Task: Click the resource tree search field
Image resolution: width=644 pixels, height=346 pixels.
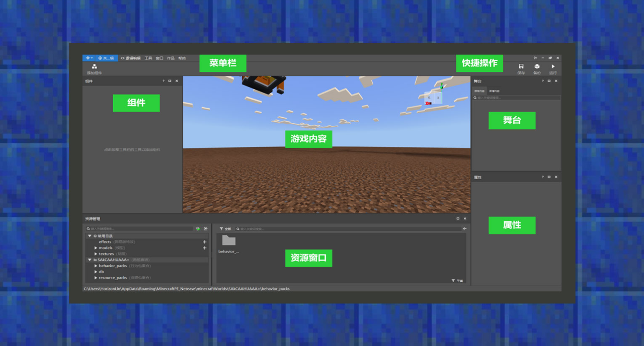Action: click(x=139, y=229)
